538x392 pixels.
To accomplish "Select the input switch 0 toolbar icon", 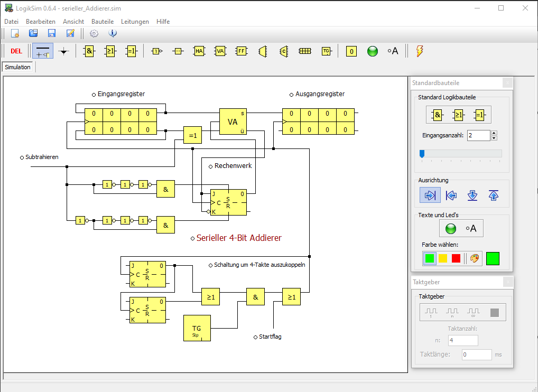I will pos(351,51).
